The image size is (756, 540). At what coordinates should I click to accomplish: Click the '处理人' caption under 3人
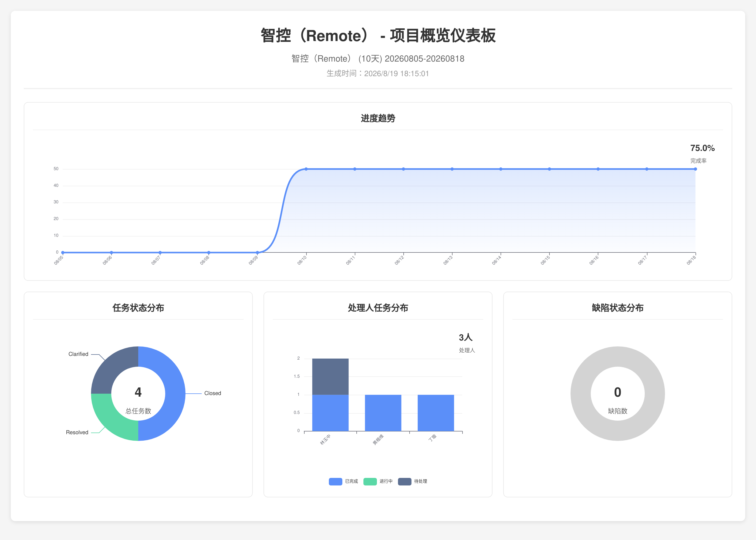pyautogui.click(x=467, y=350)
